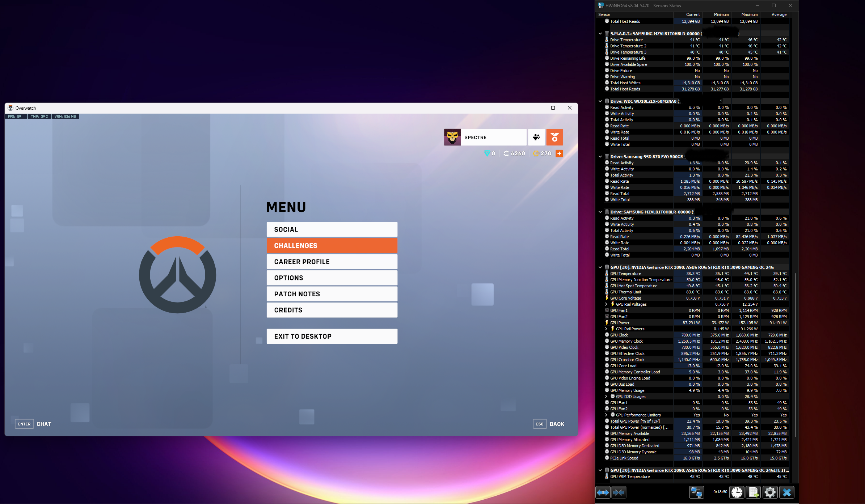Click the ENTER CHAT button
Viewport: 865px width, 504px height.
click(x=33, y=424)
